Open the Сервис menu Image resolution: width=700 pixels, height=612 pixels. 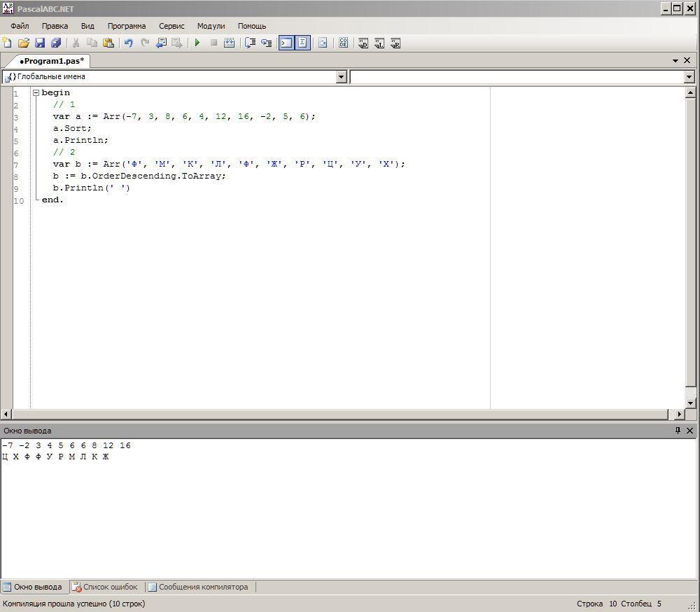tap(171, 26)
